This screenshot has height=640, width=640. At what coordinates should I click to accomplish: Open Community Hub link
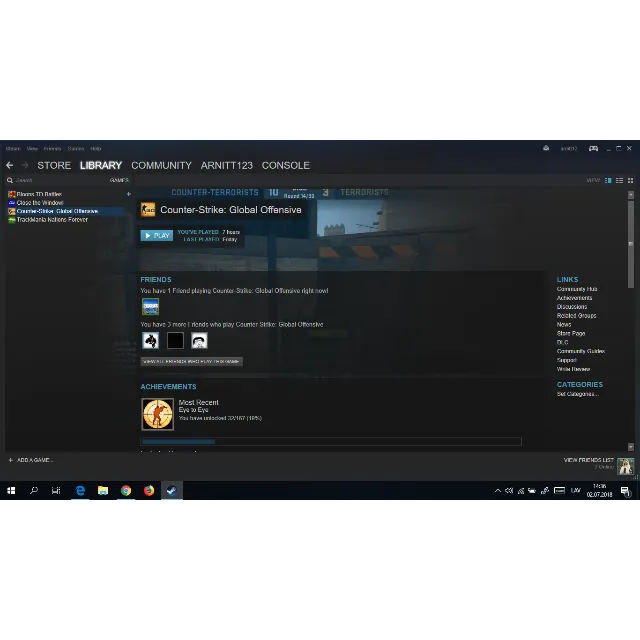(577, 289)
